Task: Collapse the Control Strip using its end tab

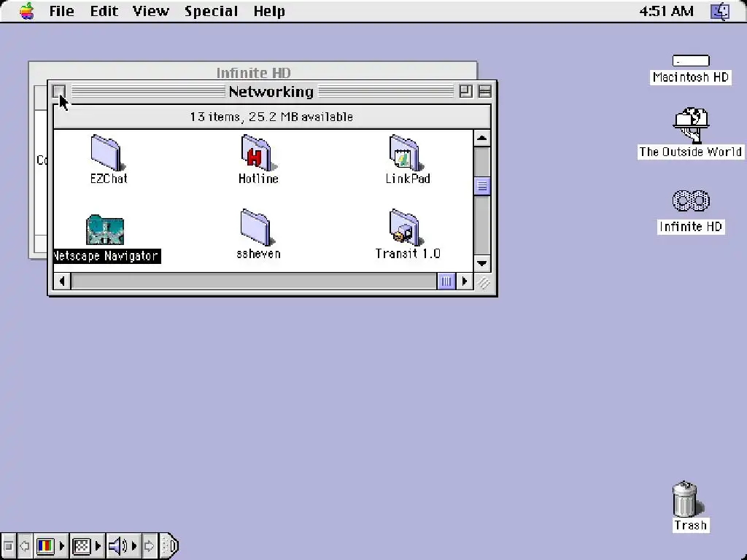Action: (169, 545)
